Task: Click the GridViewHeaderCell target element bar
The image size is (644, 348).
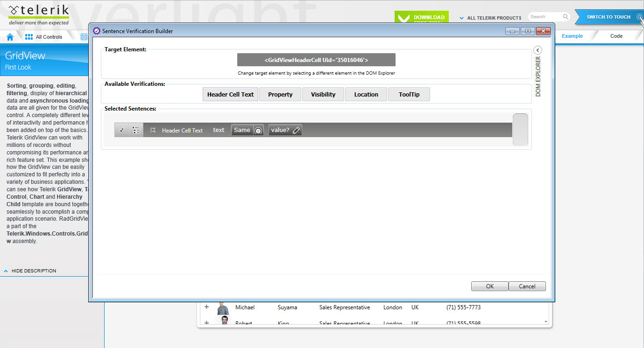Action: coord(316,60)
